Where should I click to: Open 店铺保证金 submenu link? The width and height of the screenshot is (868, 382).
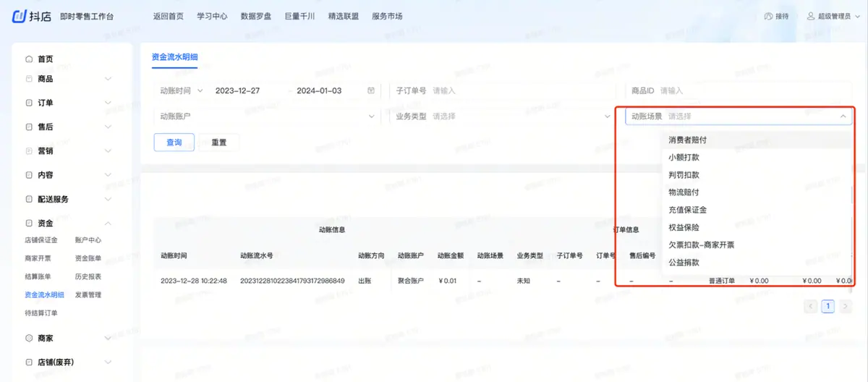tap(41, 240)
